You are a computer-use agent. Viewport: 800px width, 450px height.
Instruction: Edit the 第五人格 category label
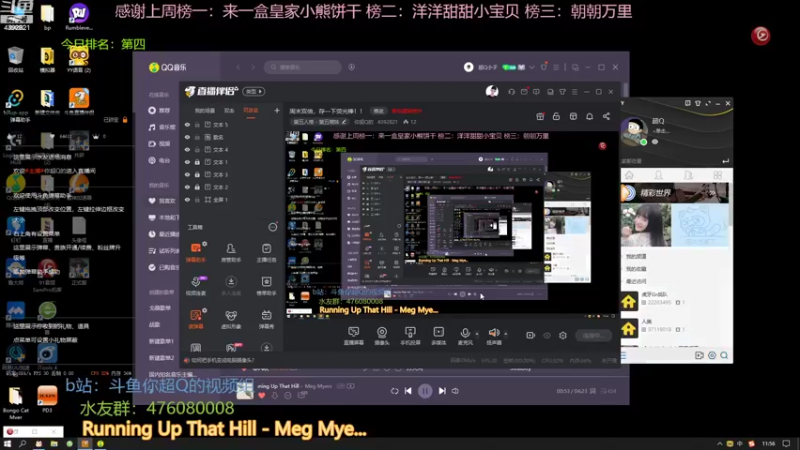tap(319, 122)
